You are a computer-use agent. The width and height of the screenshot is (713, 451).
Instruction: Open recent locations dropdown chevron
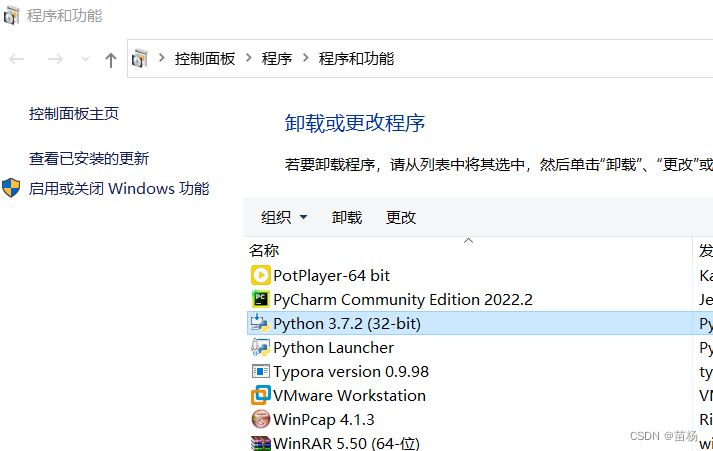click(x=85, y=59)
